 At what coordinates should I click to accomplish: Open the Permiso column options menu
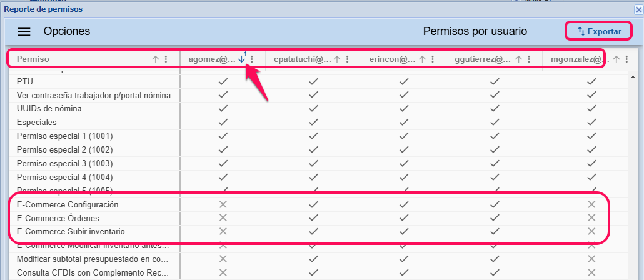166,59
